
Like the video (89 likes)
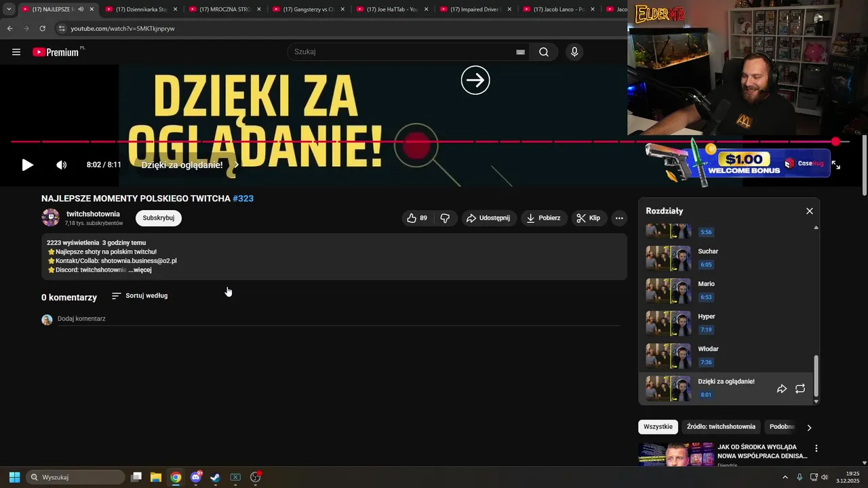(417, 218)
